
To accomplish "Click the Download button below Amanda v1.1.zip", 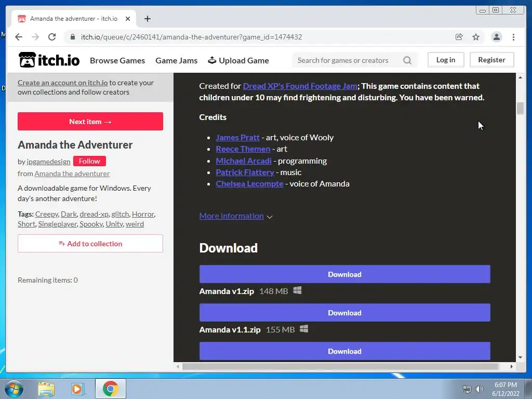I will (x=345, y=351).
